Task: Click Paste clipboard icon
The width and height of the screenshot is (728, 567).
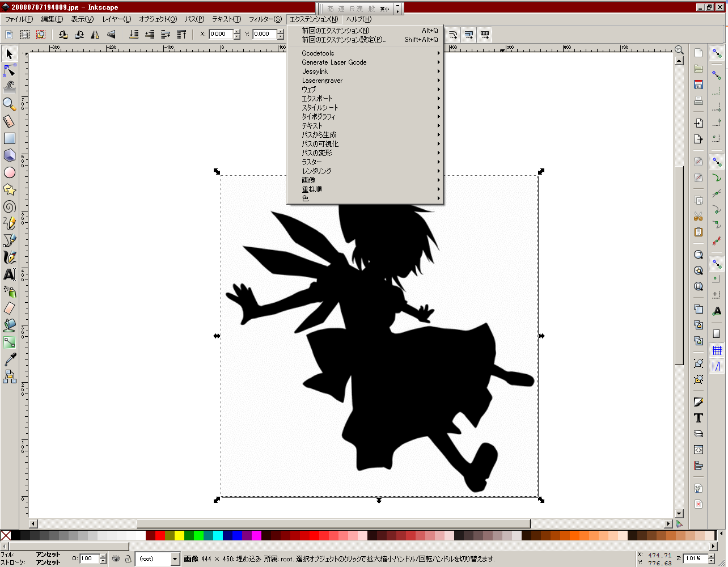Action: [x=699, y=232]
